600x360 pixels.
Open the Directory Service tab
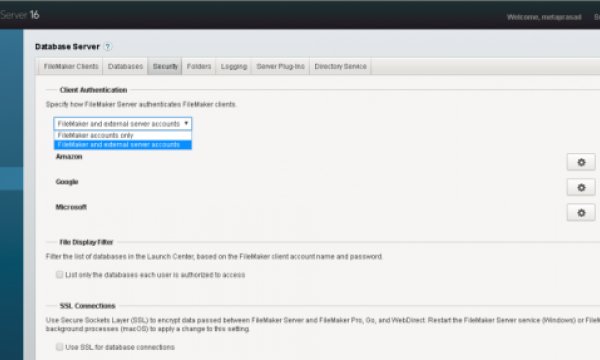[340, 67]
